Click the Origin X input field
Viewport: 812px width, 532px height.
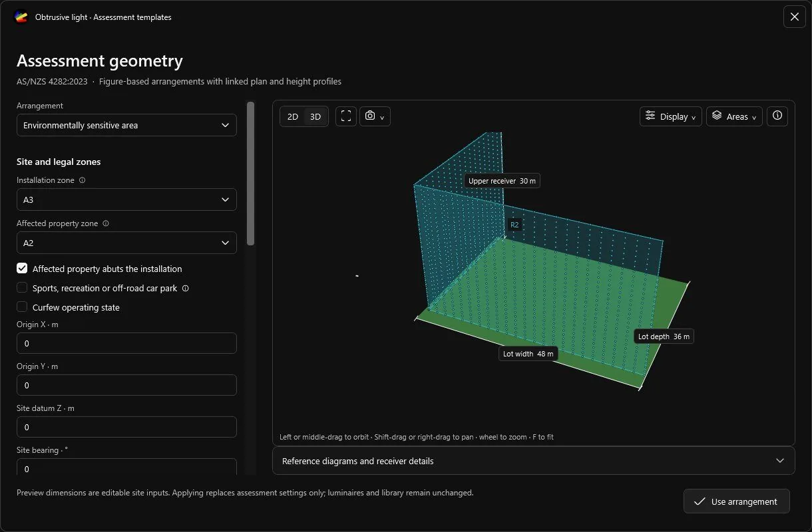(126, 343)
